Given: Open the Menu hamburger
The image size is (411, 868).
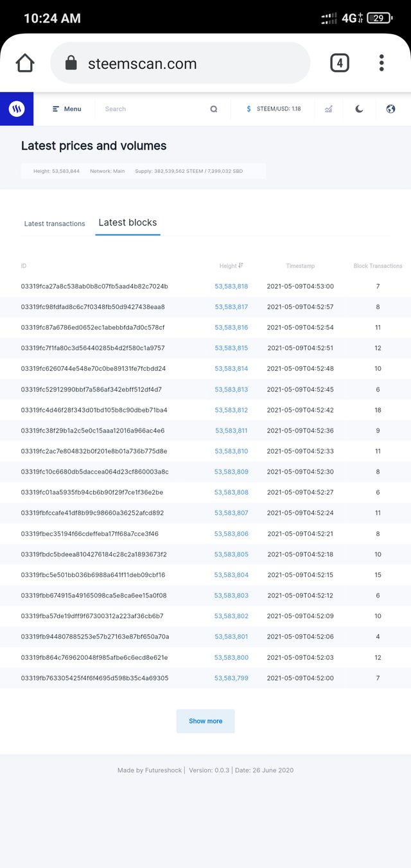Looking at the screenshot, I should [x=67, y=109].
